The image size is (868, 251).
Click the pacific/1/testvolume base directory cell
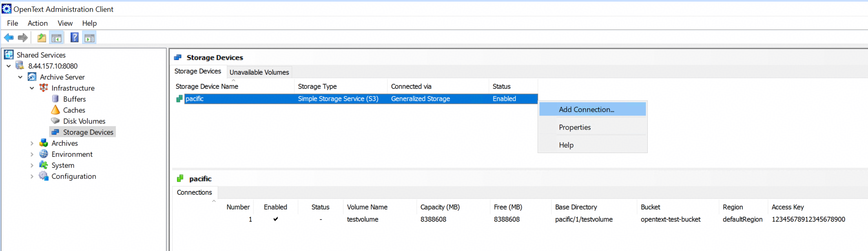[x=584, y=219]
